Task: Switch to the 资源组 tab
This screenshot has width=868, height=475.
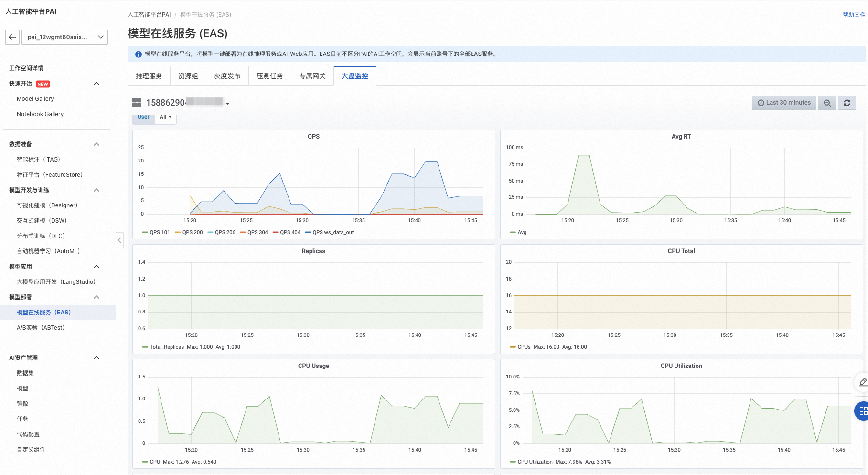Action: [188, 76]
